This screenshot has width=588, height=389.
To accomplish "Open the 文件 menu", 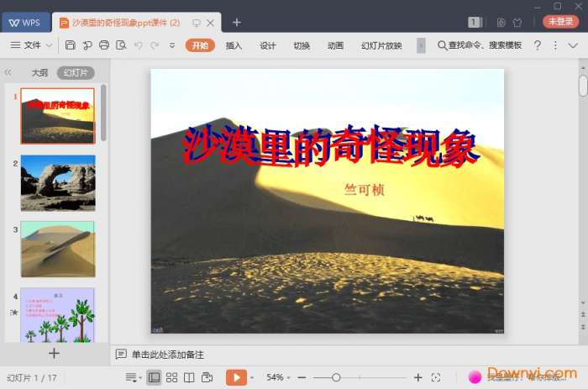I will click(x=25, y=45).
